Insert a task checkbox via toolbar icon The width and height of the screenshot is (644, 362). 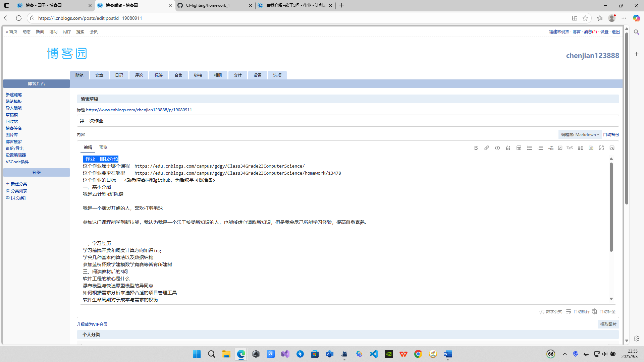coord(560,148)
